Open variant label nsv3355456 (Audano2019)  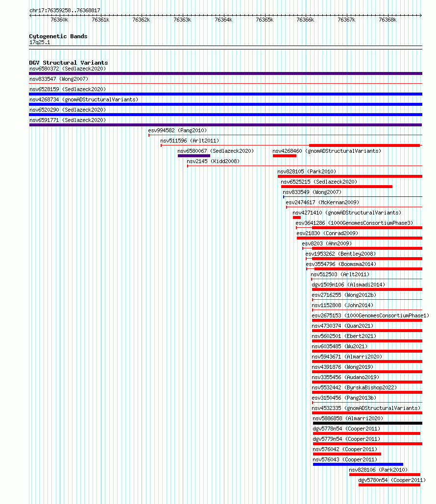coord(345,377)
